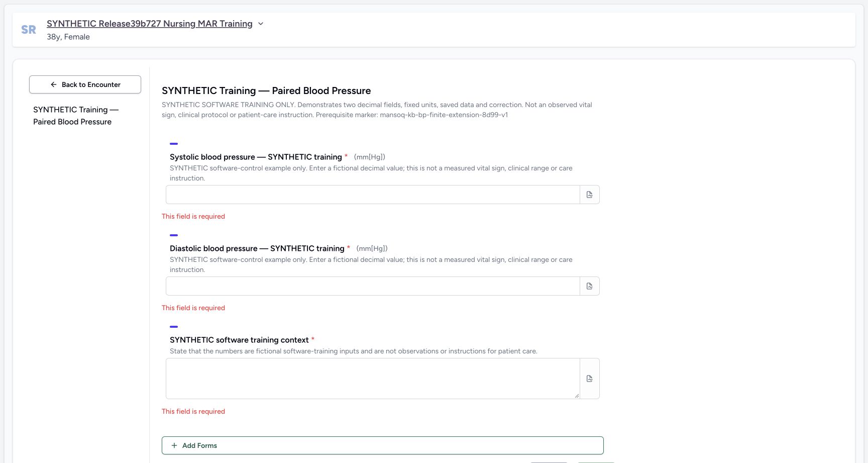868x463 pixels.
Task: Click the (mm[Hg]) unit next to Diastolic
Action: click(372, 248)
